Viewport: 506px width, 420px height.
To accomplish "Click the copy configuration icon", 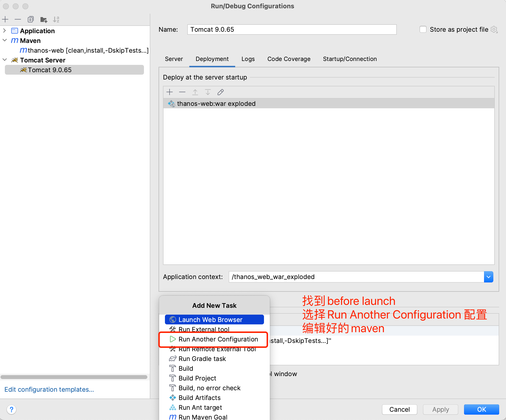I will click(30, 19).
